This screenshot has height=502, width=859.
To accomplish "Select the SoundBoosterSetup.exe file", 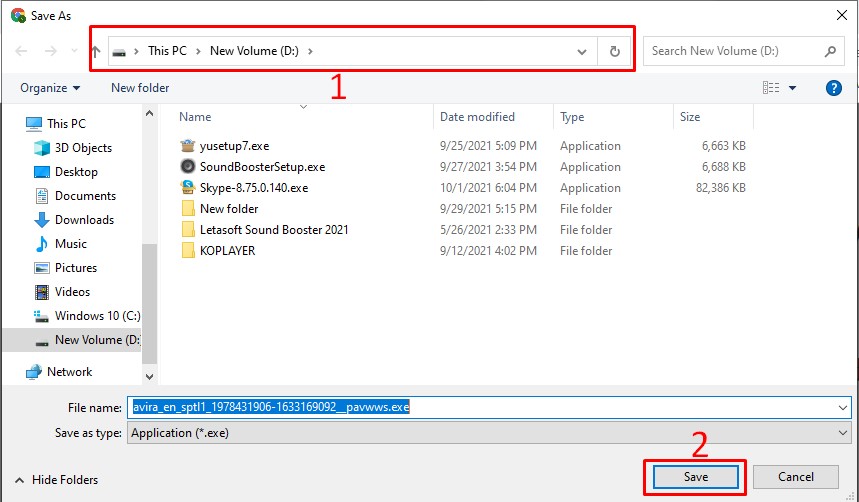I will tap(262, 167).
